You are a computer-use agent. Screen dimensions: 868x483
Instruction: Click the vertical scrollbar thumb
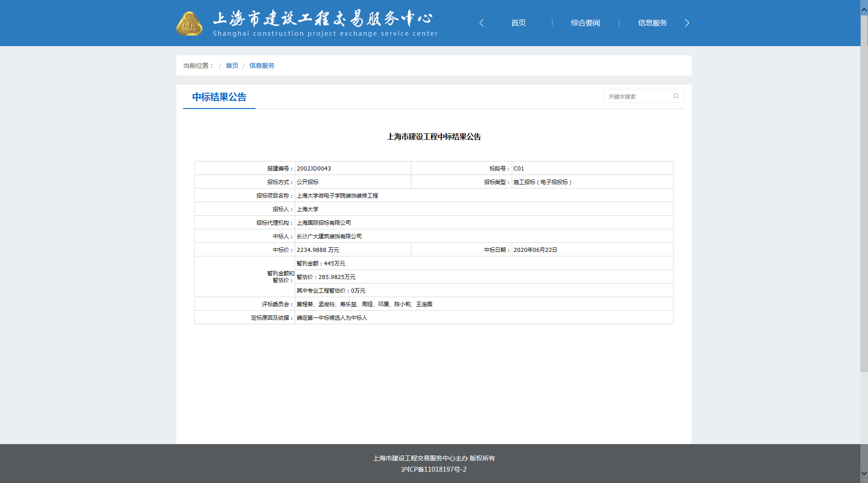(864, 194)
